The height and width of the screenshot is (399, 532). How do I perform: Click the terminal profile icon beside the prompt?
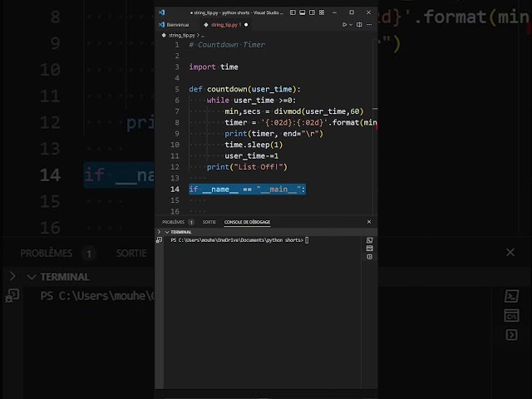point(159,240)
